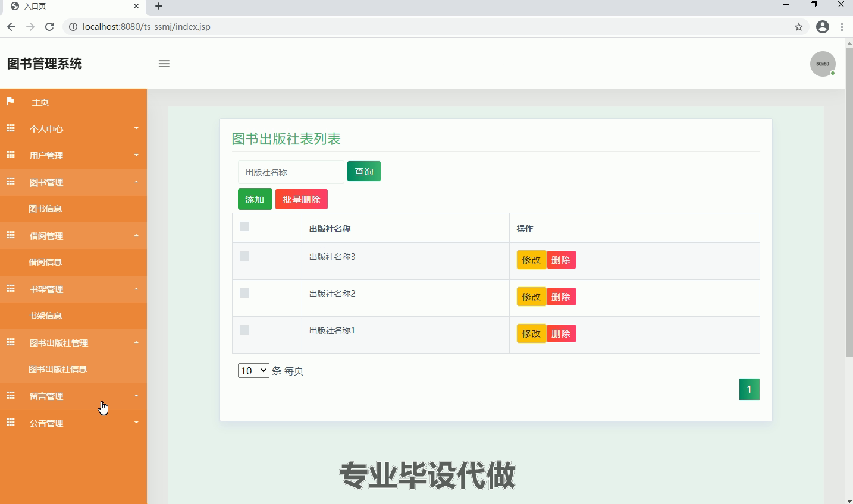This screenshot has width=853, height=504.
Task: Open 图书出版社信息 submenu item
Action: (x=58, y=369)
